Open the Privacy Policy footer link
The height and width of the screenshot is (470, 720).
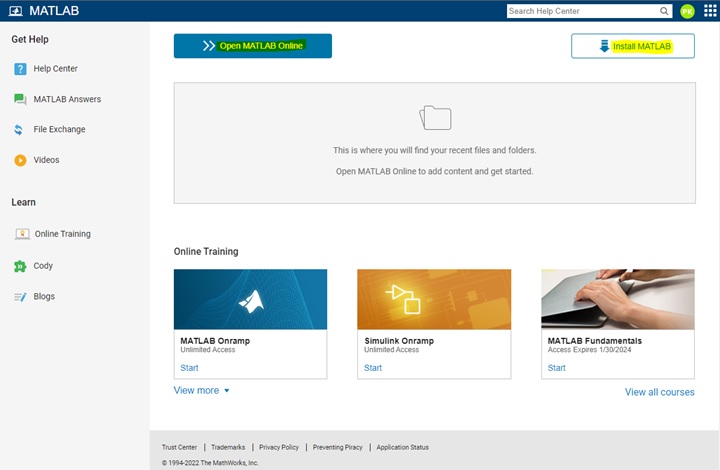point(279,447)
